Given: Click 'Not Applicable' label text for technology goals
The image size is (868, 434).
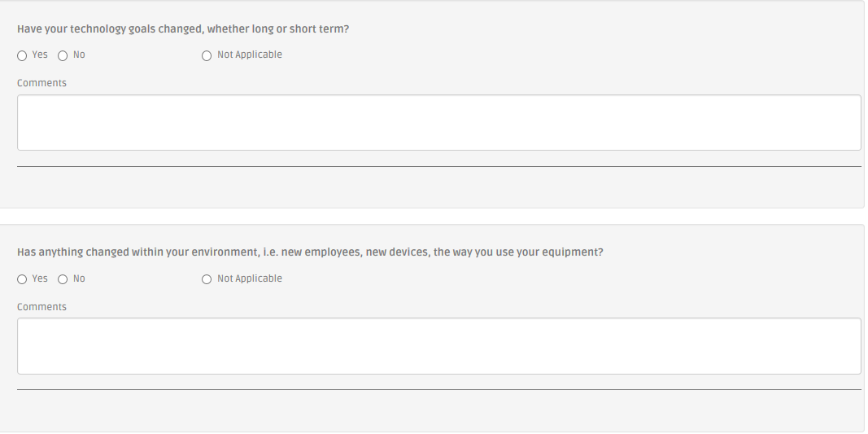Looking at the screenshot, I should (250, 55).
